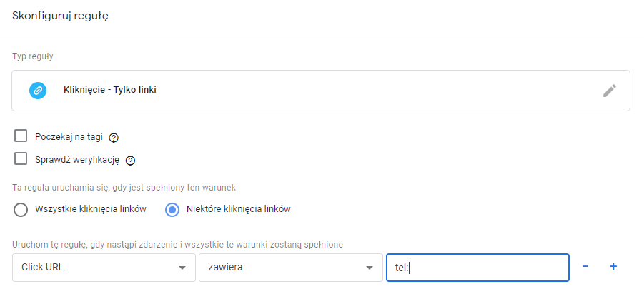Click dropdown arrow beside Click URL
644x294 pixels.
pyautogui.click(x=182, y=268)
